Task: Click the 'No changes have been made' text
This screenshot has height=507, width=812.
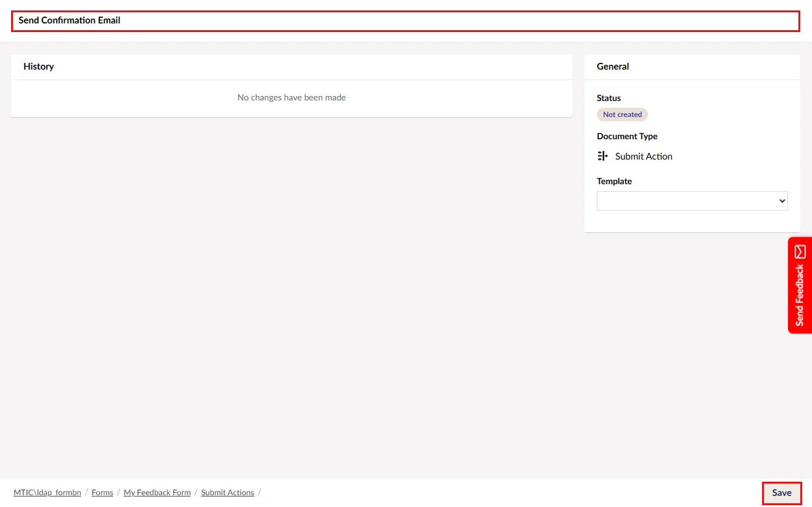Action: tap(292, 98)
